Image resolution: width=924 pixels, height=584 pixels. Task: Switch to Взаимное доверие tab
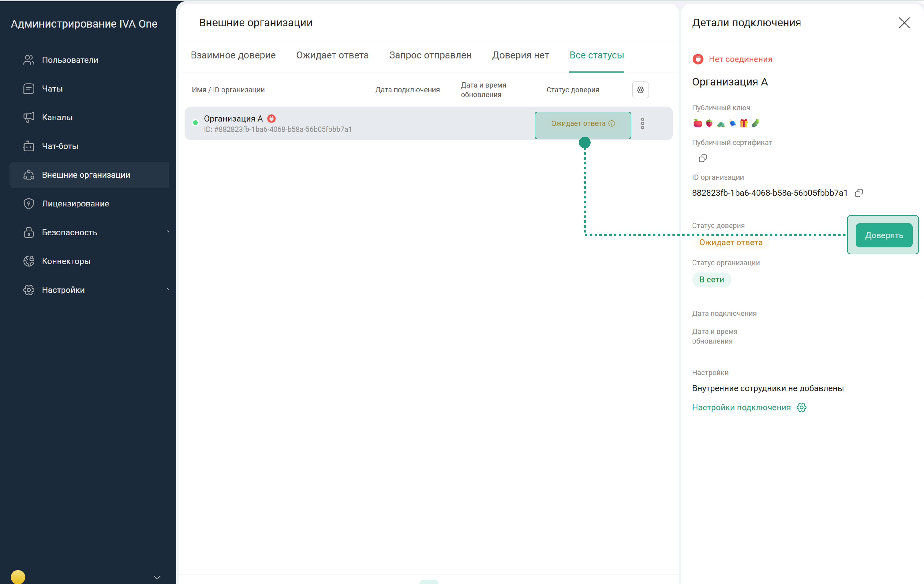point(233,55)
